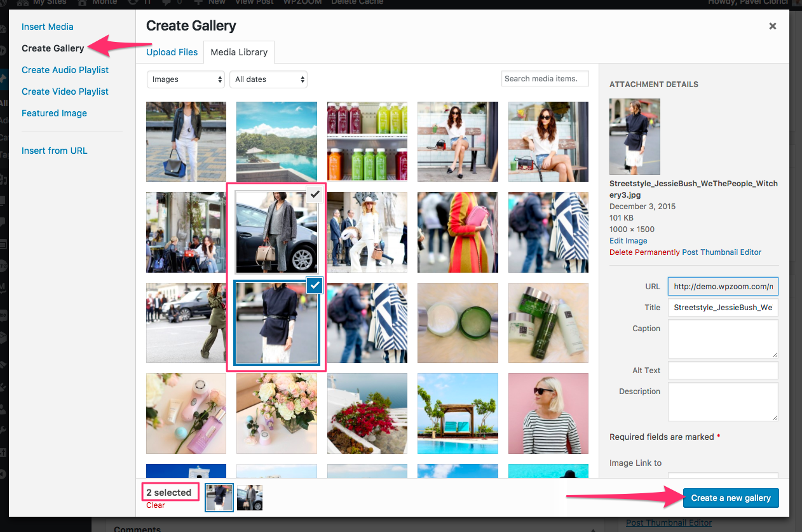Viewport: 802px width, 532px height.
Task: Select the Media Library tab
Action: 239,52
